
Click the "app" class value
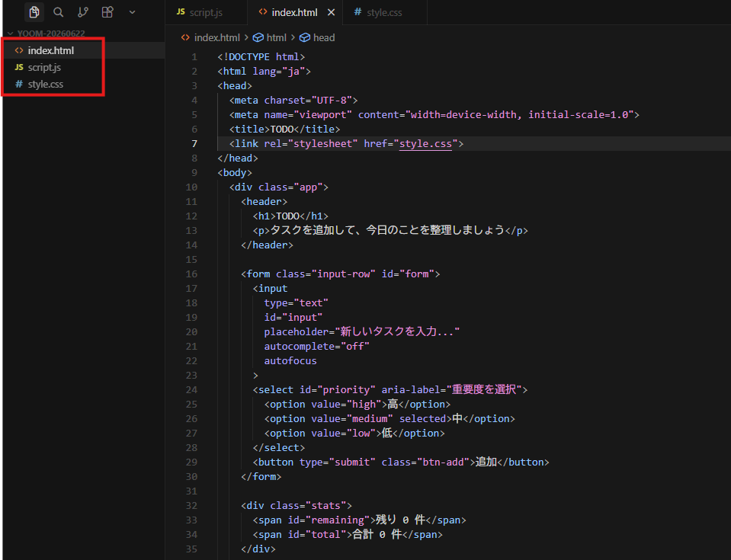(x=308, y=187)
